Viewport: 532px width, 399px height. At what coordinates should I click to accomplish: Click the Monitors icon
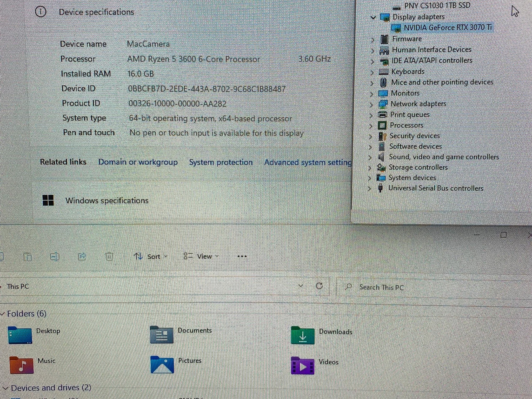coord(383,93)
